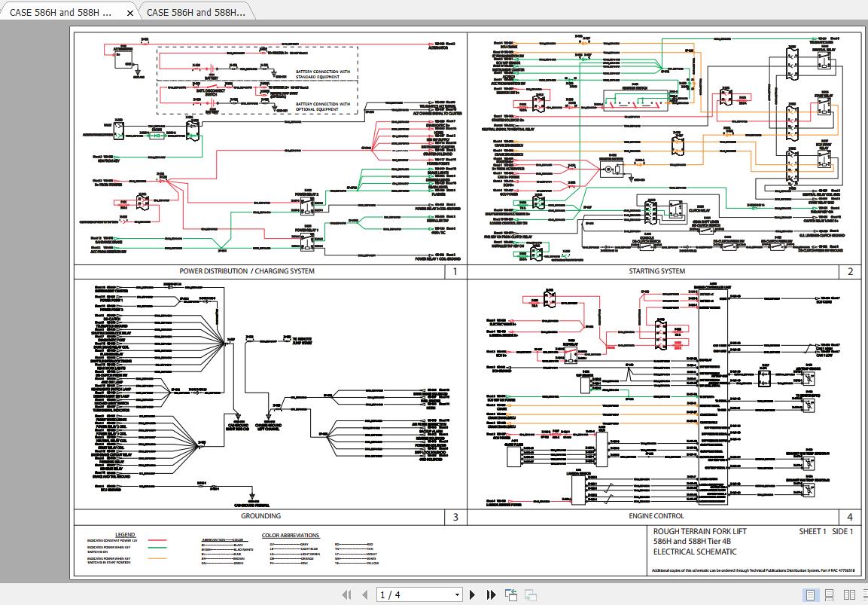Click the Starting System section label
This screenshot has width=868, height=605.
pos(656,271)
